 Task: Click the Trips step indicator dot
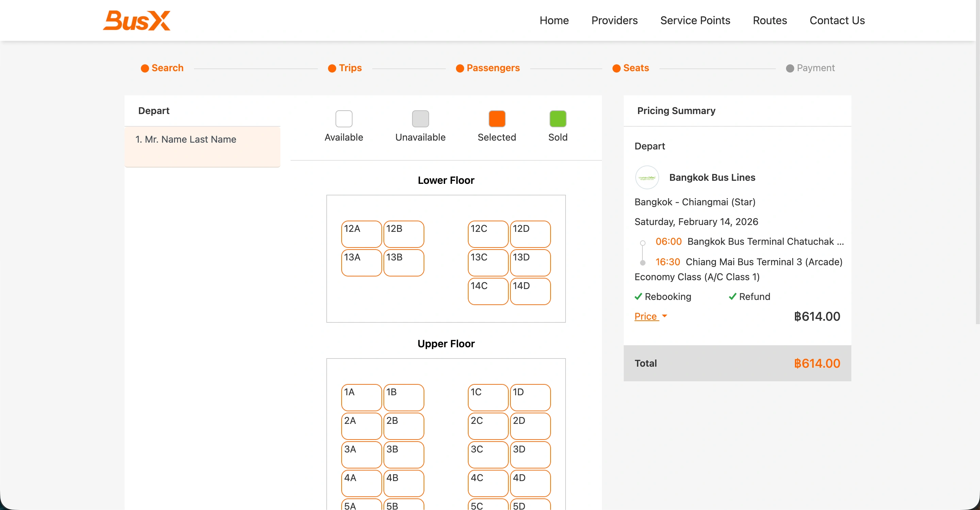(332, 68)
